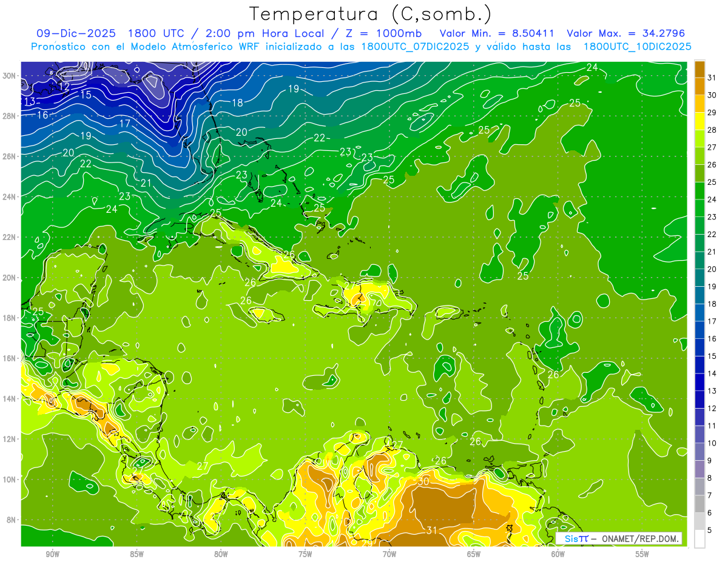Screen dimensions: 728x562
Task: Click the 75W longitude axis label
Action: pyautogui.click(x=305, y=554)
